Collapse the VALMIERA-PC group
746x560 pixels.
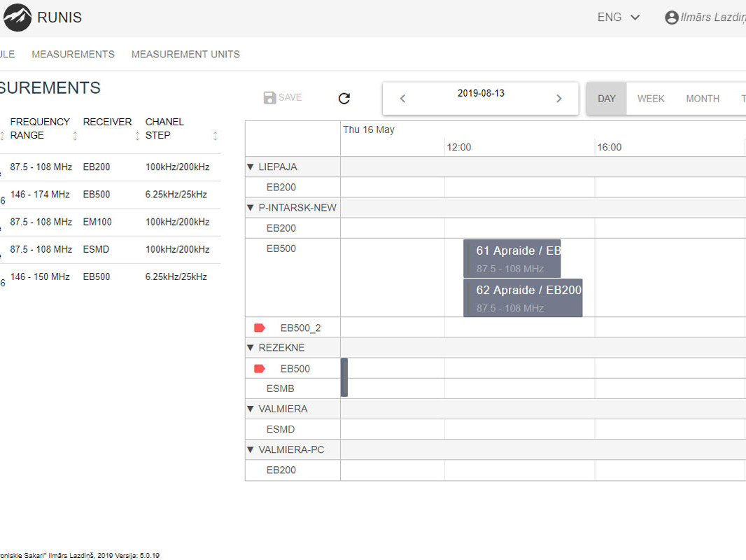coord(251,450)
